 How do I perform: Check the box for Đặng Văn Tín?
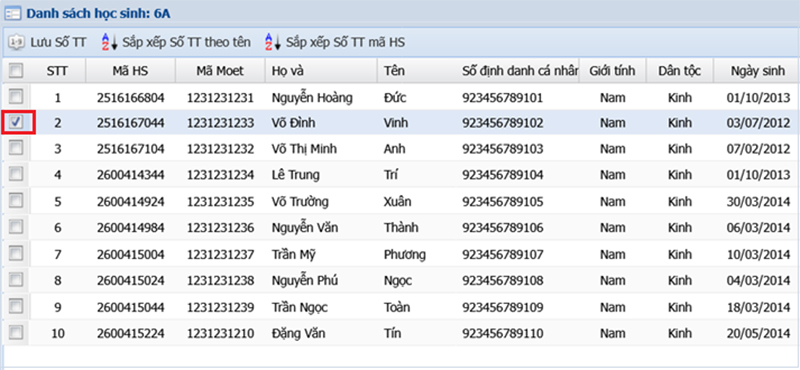click(16, 333)
